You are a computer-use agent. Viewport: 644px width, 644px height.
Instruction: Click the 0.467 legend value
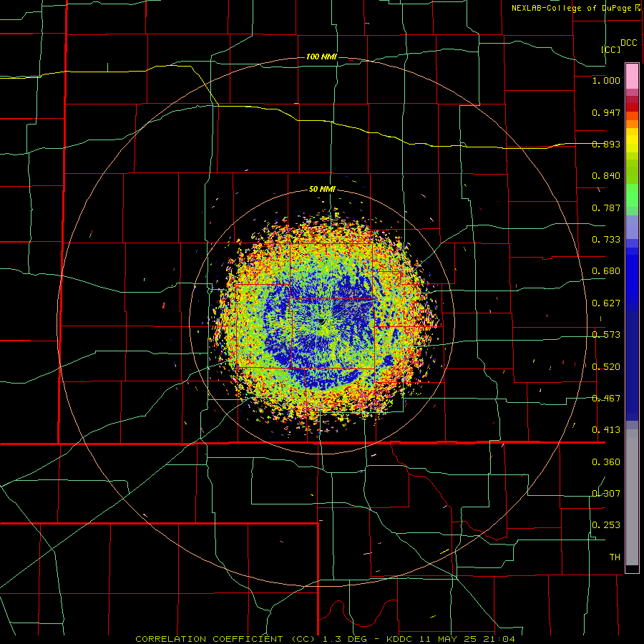click(x=606, y=399)
